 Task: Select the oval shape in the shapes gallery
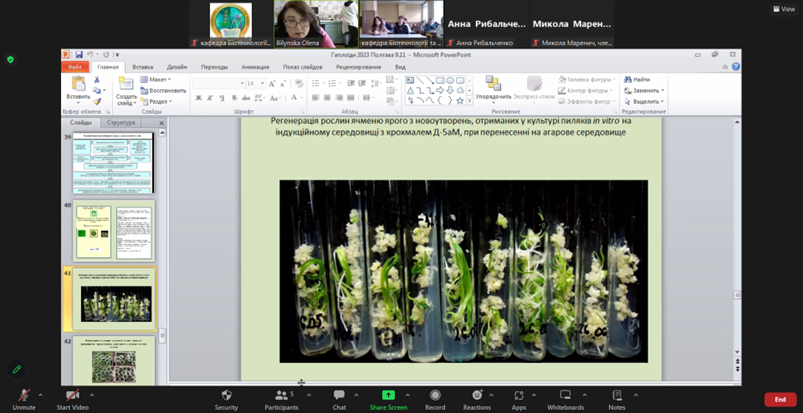[x=450, y=80]
